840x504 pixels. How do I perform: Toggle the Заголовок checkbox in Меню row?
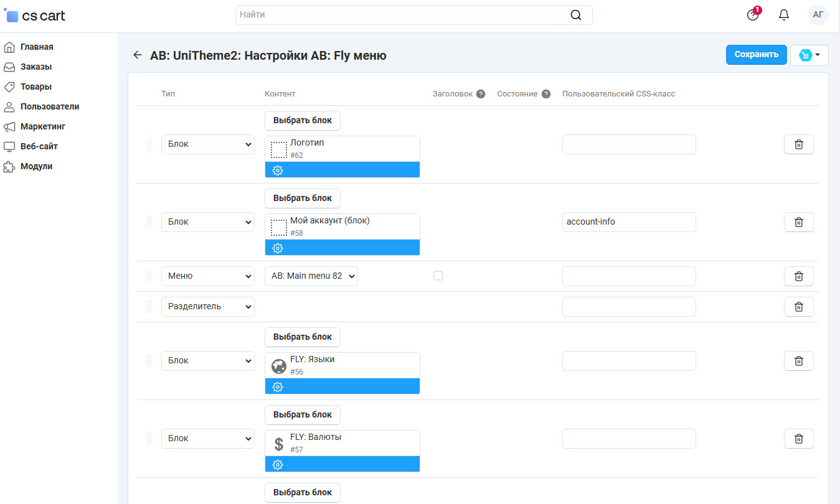coord(438,276)
